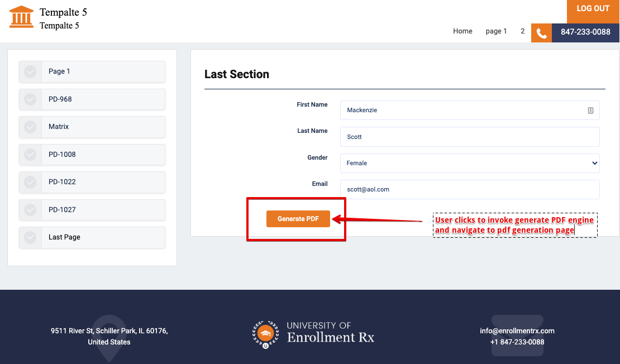Click the 847-233-0088 phone number in header

tap(585, 32)
